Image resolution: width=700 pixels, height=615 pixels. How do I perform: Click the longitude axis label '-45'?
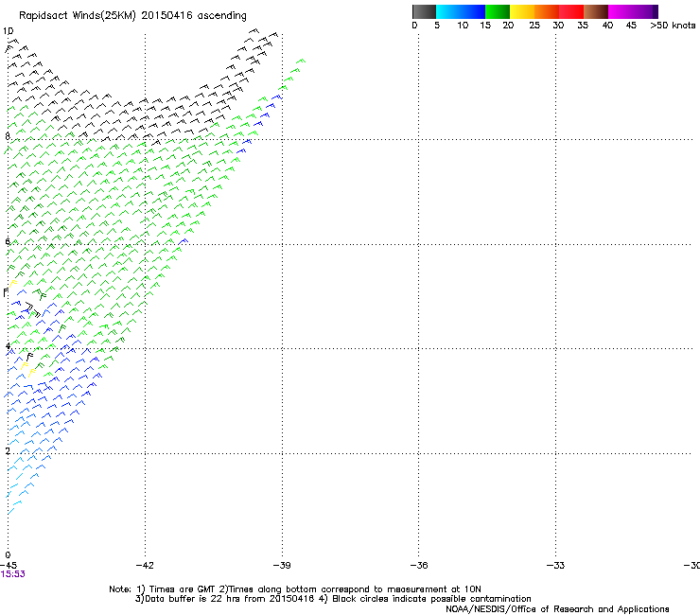pos(9,566)
